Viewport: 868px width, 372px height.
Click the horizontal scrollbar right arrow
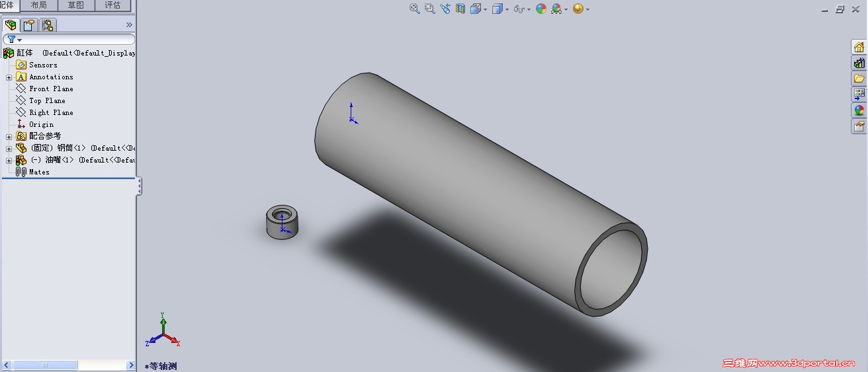coord(130,365)
